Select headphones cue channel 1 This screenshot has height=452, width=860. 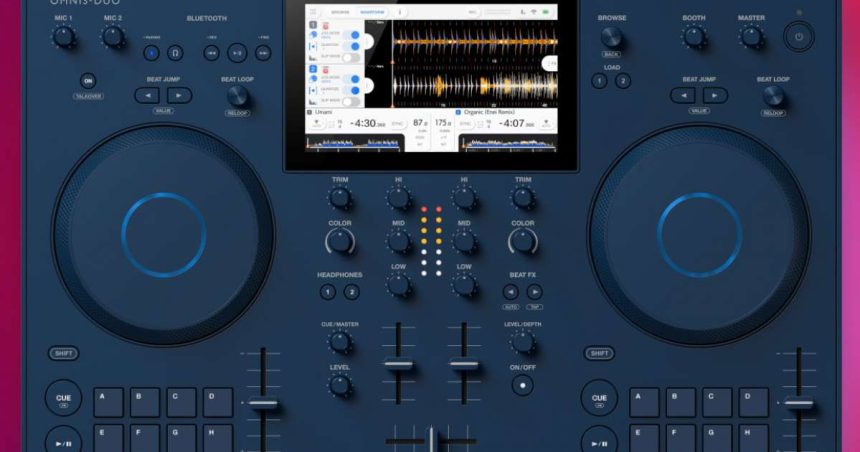[x=327, y=292]
